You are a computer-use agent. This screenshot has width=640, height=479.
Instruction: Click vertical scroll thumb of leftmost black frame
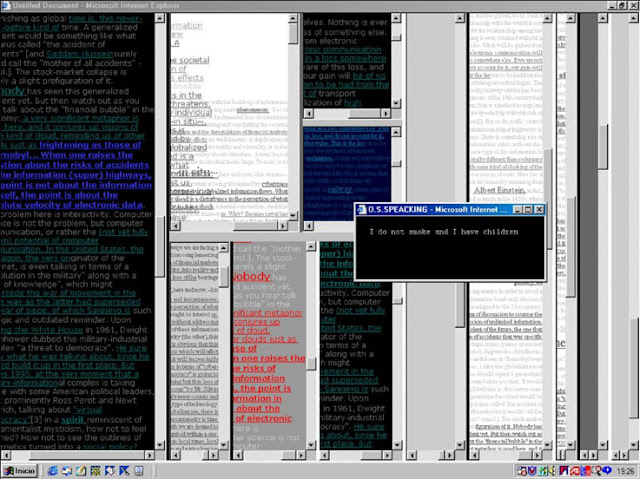point(160,247)
